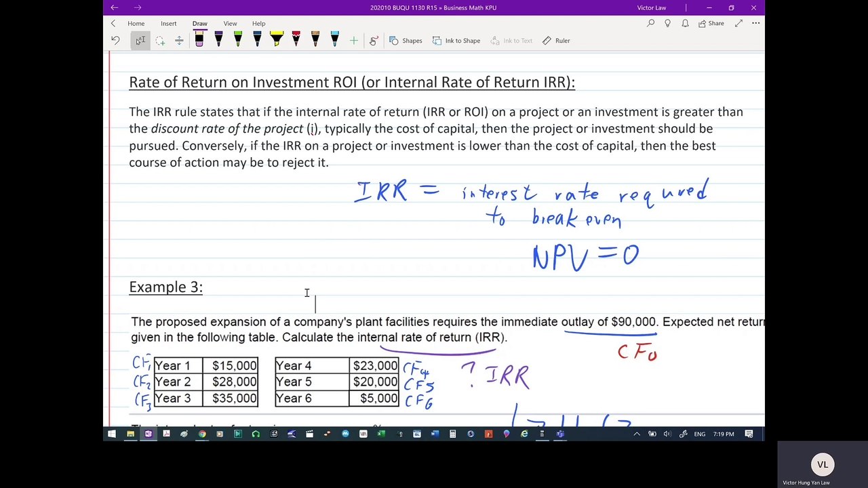
Task: Open Excel from the taskbar
Action: pyautogui.click(x=380, y=434)
